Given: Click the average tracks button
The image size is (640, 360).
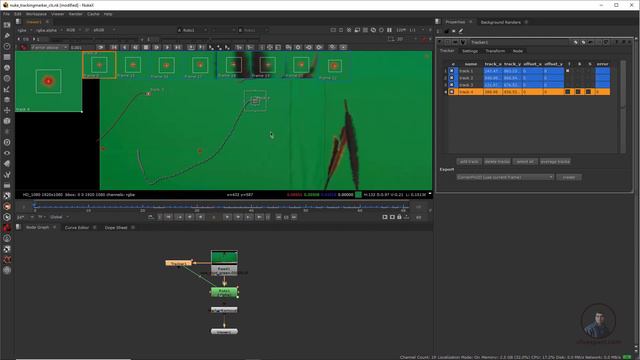Looking at the screenshot, I should coord(555,162).
